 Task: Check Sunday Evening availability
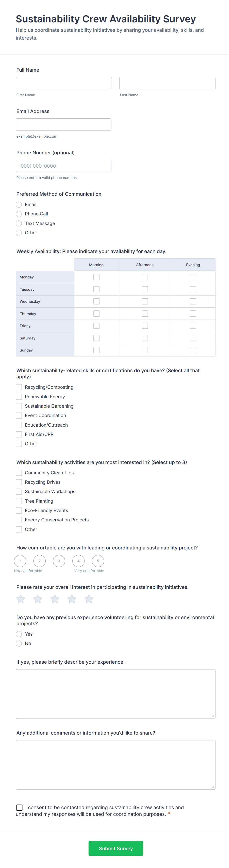(x=193, y=350)
